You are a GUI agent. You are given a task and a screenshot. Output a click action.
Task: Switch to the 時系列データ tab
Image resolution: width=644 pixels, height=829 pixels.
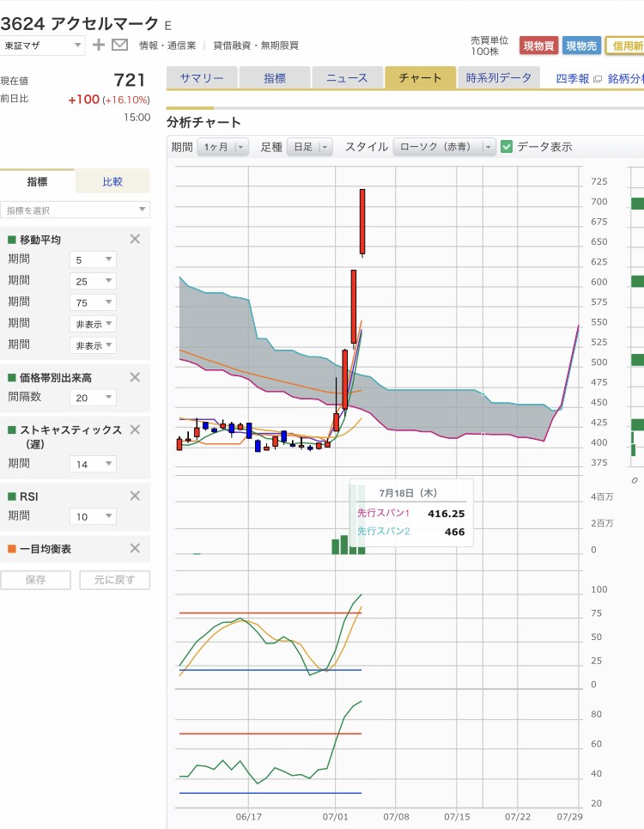pyautogui.click(x=498, y=77)
